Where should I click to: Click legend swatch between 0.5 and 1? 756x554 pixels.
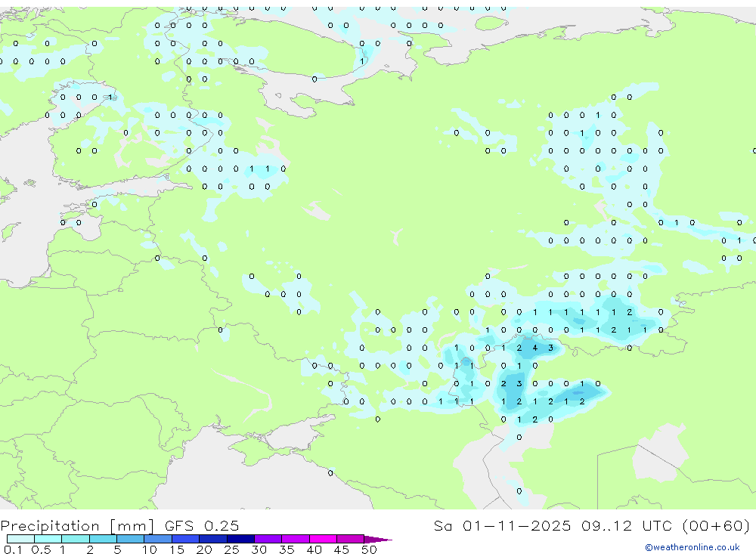pos(48,539)
